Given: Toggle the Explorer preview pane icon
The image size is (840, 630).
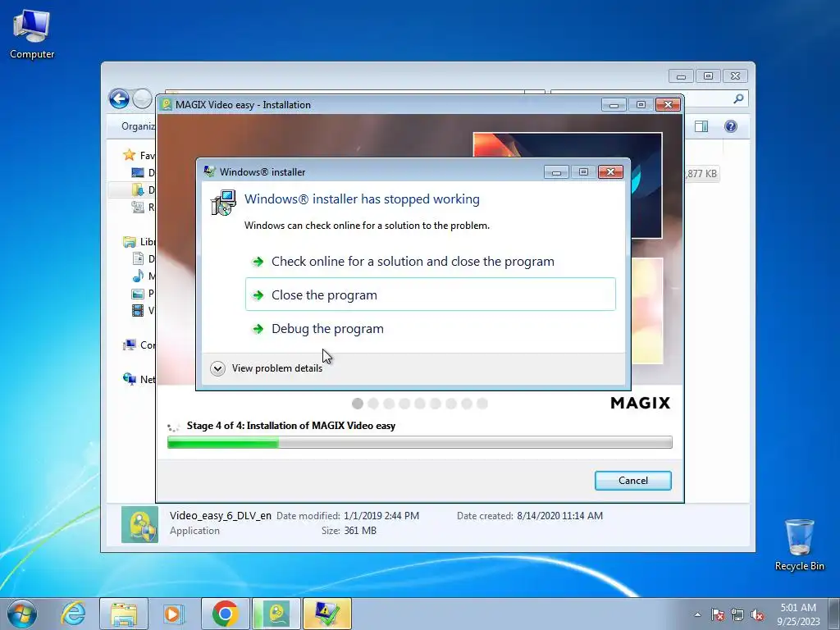Looking at the screenshot, I should [x=701, y=126].
